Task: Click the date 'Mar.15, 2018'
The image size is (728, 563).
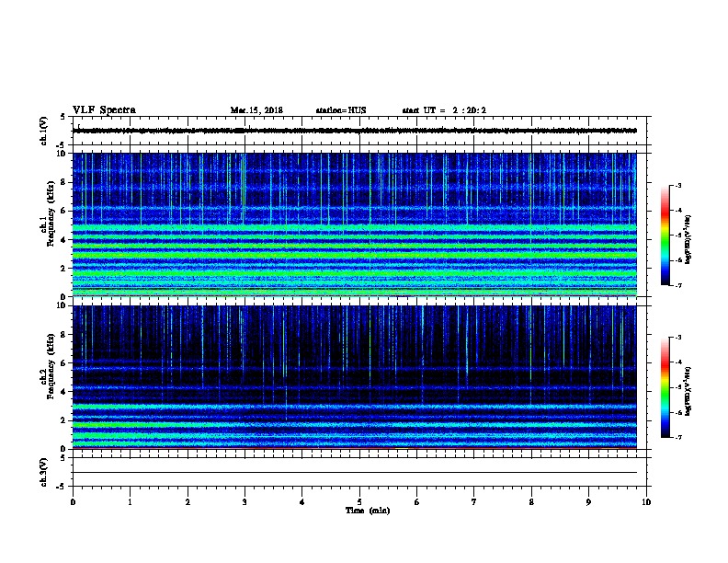Action: (x=256, y=110)
